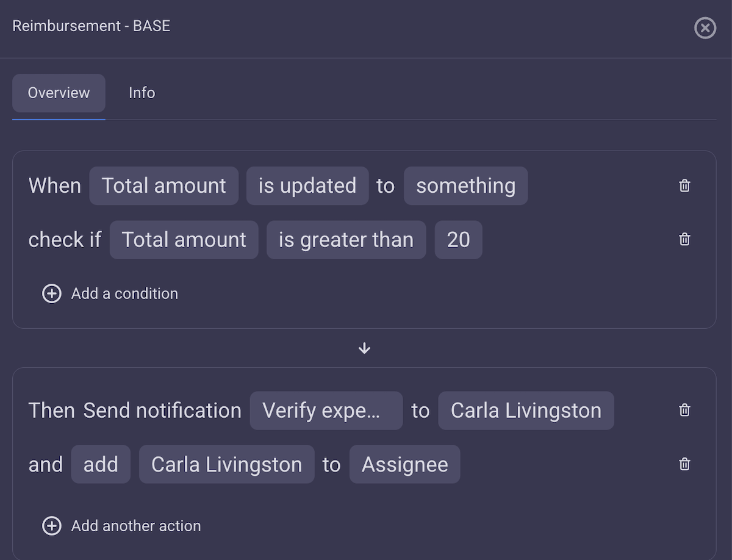Change the "Assignee" target field
732x560 pixels.
click(404, 464)
